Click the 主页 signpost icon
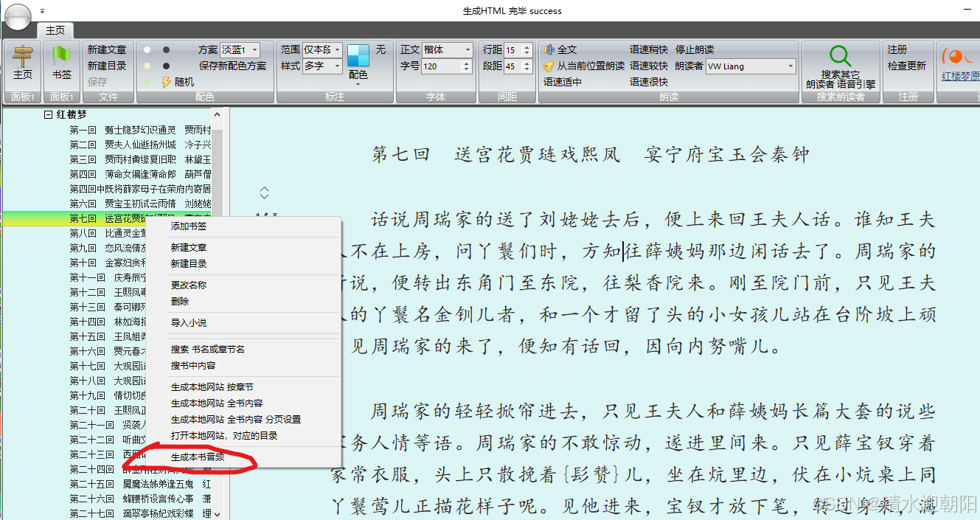Screen dimensions: 980x520 click(x=23, y=56)
